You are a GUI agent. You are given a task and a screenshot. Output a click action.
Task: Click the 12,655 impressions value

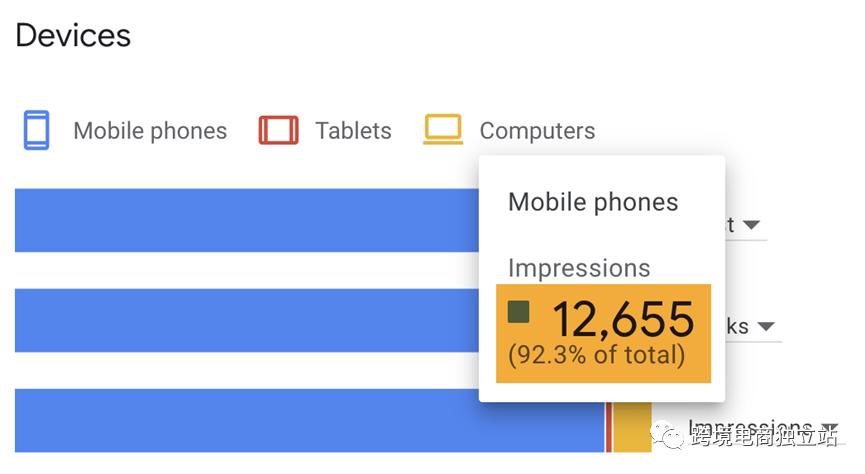click(x=622, y=320)
